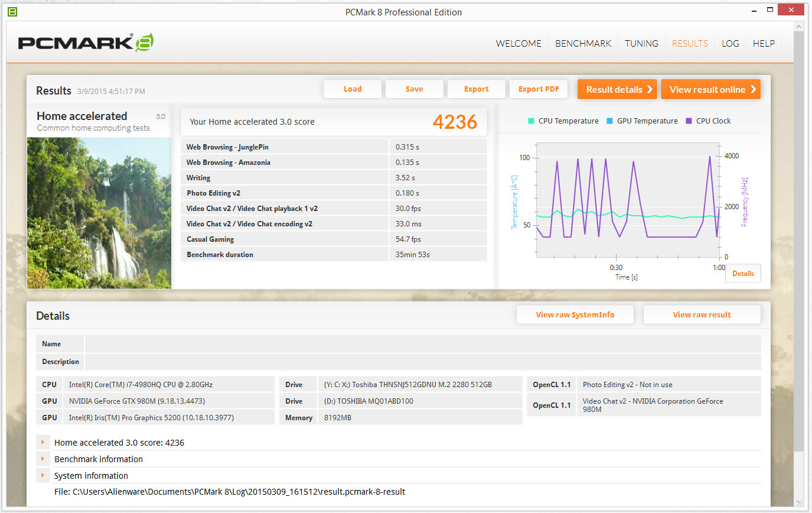Expand the System information section
Image resolution: width=812 pixels, height=513 pixels.
[x=43, y=475]
